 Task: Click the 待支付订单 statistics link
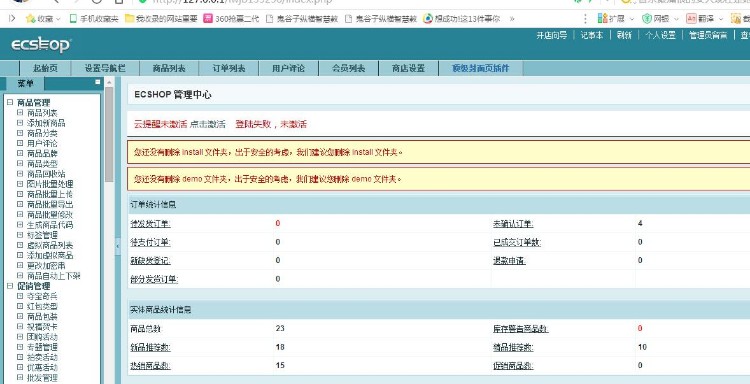(x=150, y=242)
